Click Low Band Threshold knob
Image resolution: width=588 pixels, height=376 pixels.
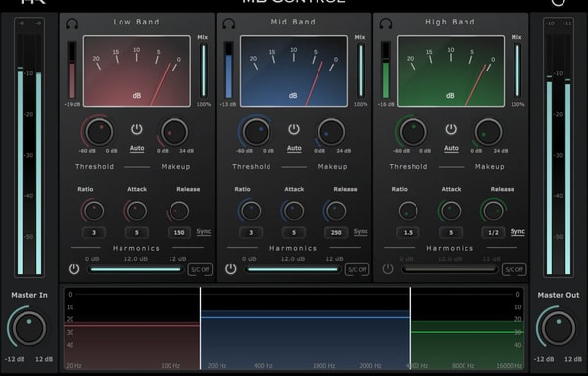pyautogui.click(x=99, y=132)
